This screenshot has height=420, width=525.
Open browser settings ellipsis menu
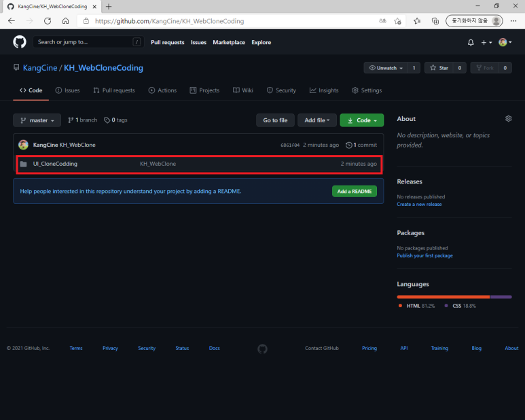tap(513, 21)
